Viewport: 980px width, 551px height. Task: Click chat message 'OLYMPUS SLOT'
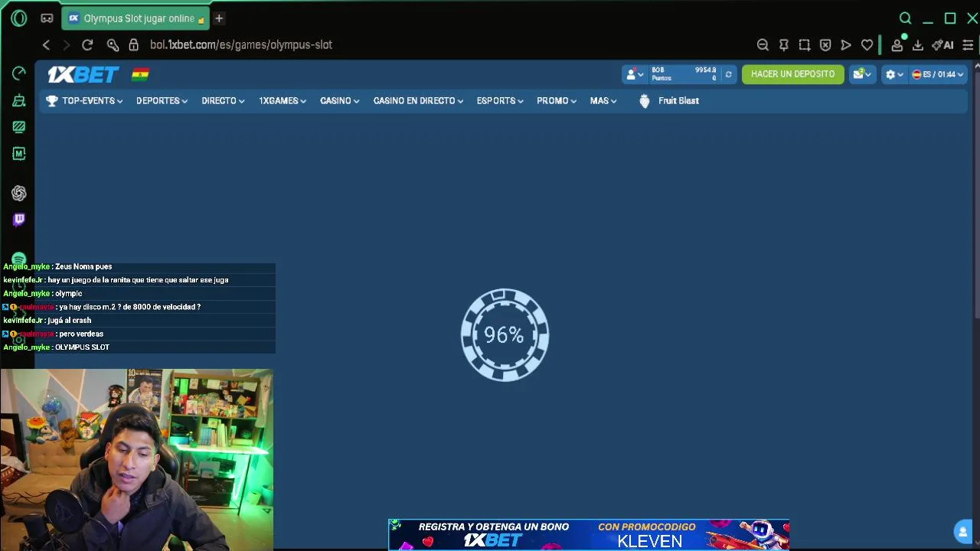(82, 347)
